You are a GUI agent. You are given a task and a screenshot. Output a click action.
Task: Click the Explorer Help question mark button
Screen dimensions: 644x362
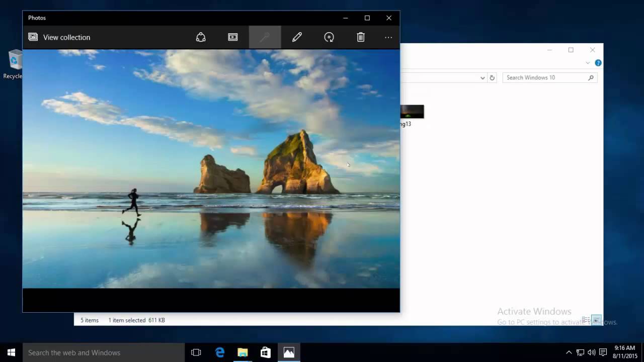pos(598,63)
